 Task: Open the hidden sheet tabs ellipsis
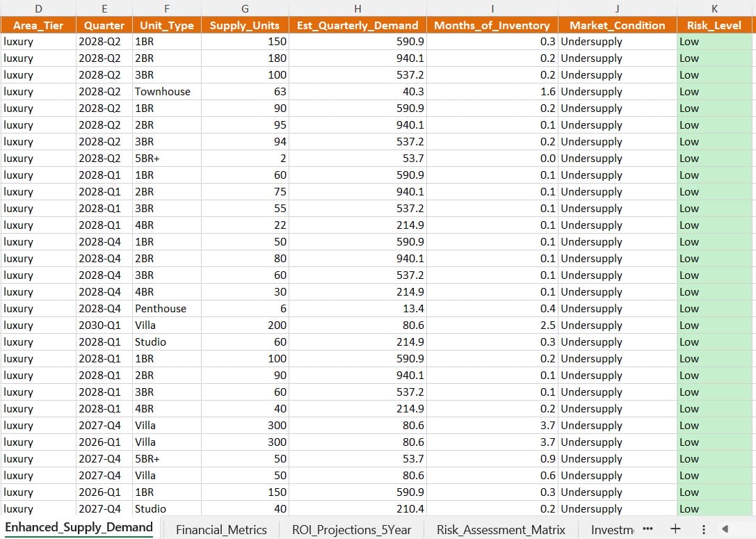point(648,529)
